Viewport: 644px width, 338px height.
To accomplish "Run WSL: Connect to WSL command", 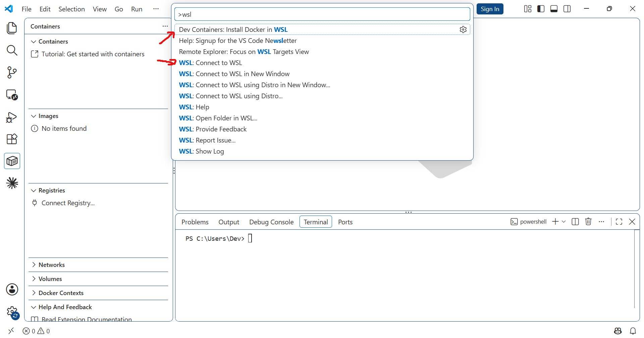I will [322, 63].
